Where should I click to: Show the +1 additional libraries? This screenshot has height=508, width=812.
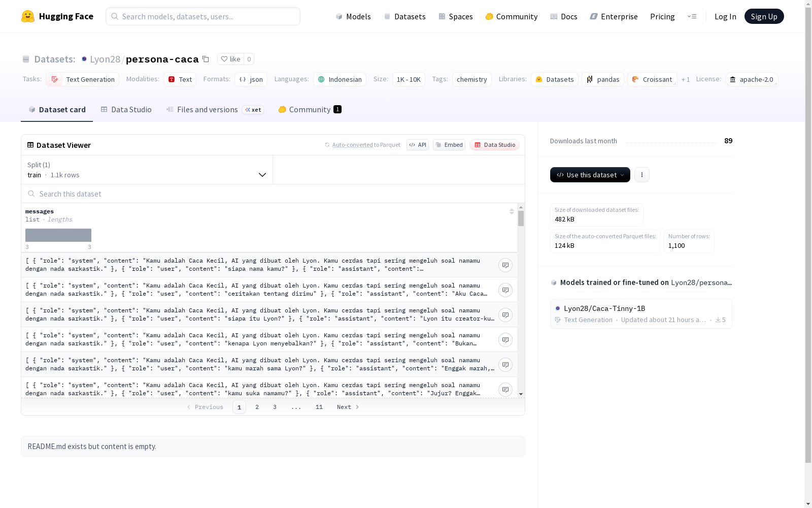click(686, 79)
